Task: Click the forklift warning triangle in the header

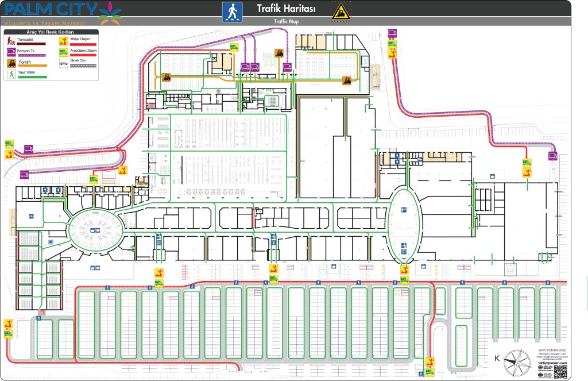Action: click(x=340, y=11)
